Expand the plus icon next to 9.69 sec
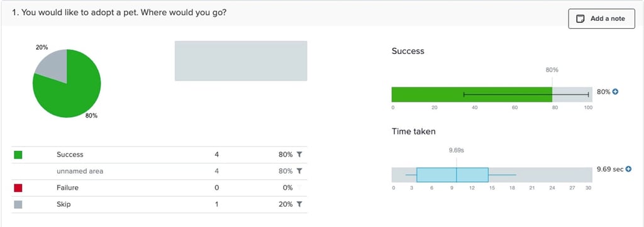Image resolution: width=644 pixels, height=227 pixels. coord(628,169)
